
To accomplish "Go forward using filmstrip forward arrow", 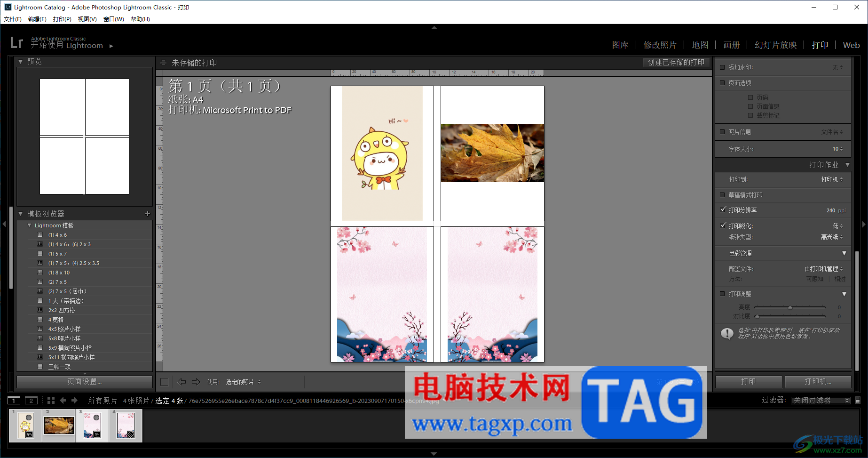I will pos(74,401).
